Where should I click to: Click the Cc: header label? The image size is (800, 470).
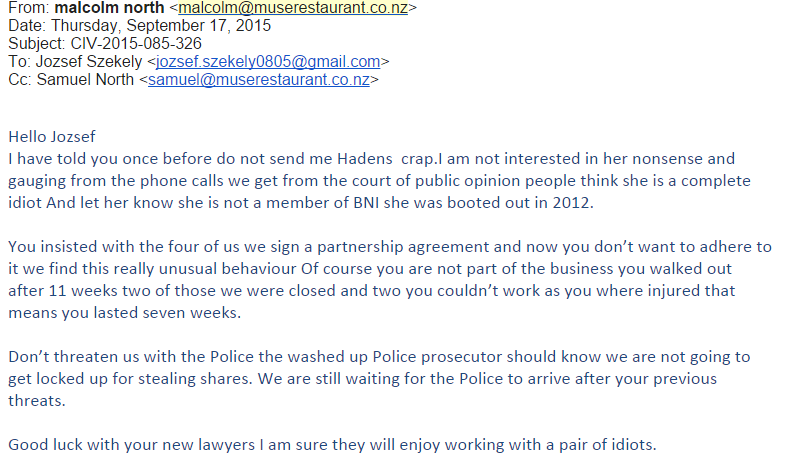tap(20, 80)
